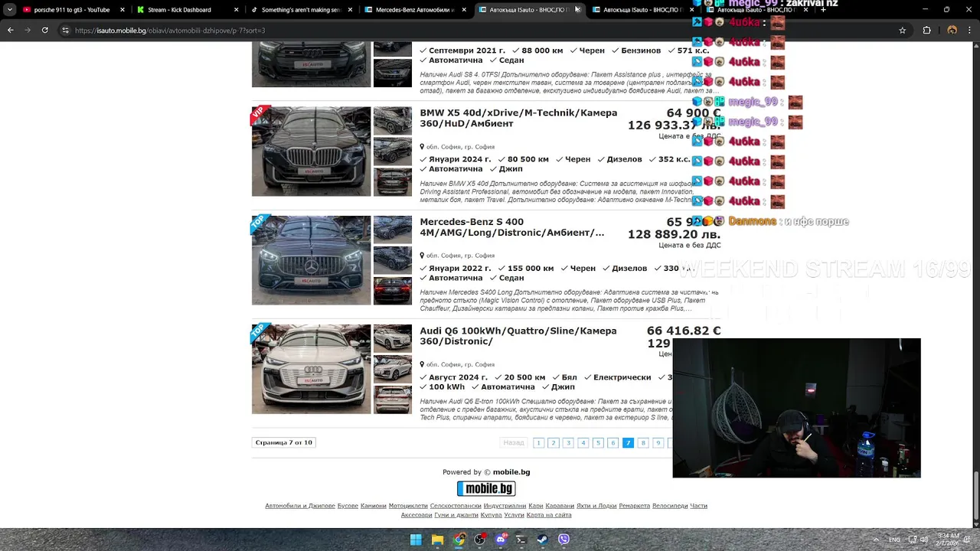Open Audi Q6 100kWh listing title

[518, 336]
